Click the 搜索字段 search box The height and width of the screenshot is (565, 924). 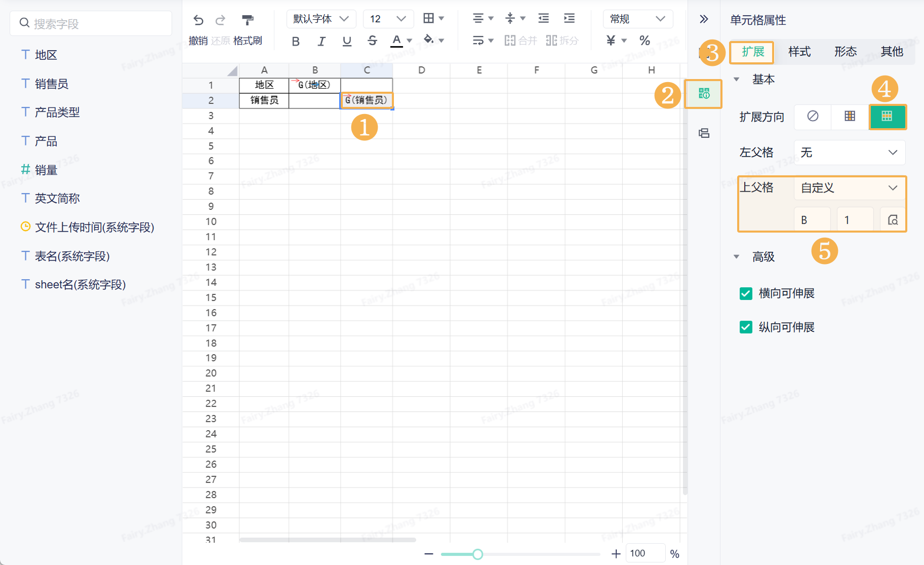[x=91, y=23]
